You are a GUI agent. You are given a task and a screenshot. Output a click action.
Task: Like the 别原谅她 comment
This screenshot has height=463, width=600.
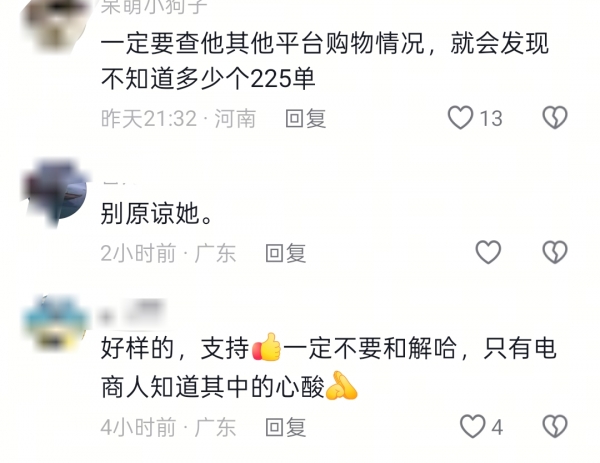[488, 252]
